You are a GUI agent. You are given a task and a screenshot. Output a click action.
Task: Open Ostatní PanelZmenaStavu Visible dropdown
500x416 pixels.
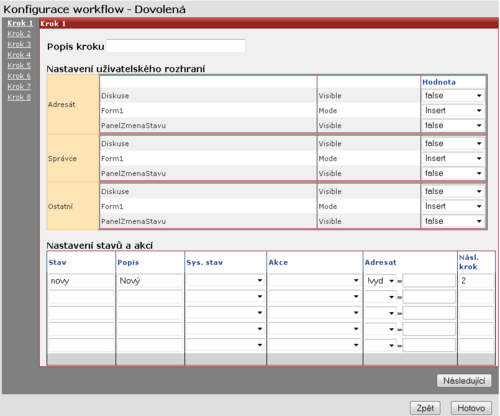[x=453, y=221]
